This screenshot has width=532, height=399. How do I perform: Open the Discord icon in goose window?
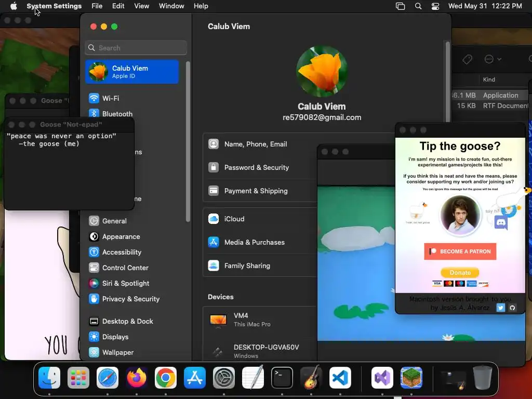pyautogui.click(x=501, y=223)
